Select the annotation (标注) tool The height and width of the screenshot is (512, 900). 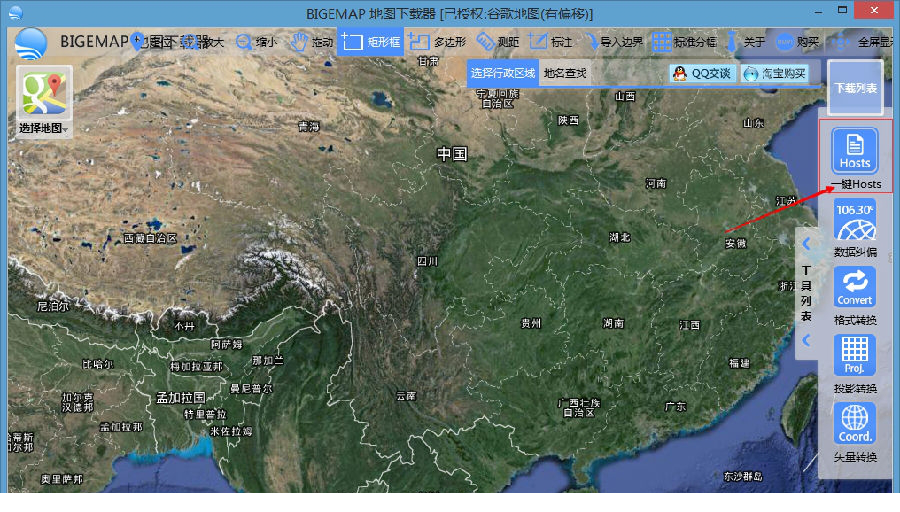[x=550, y=42]
